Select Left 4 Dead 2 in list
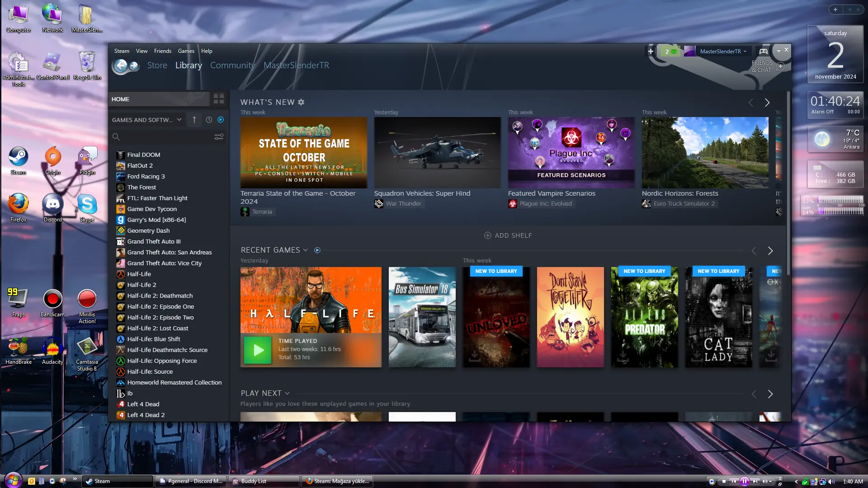The image size is (868, 488). (x=146, y=415)
